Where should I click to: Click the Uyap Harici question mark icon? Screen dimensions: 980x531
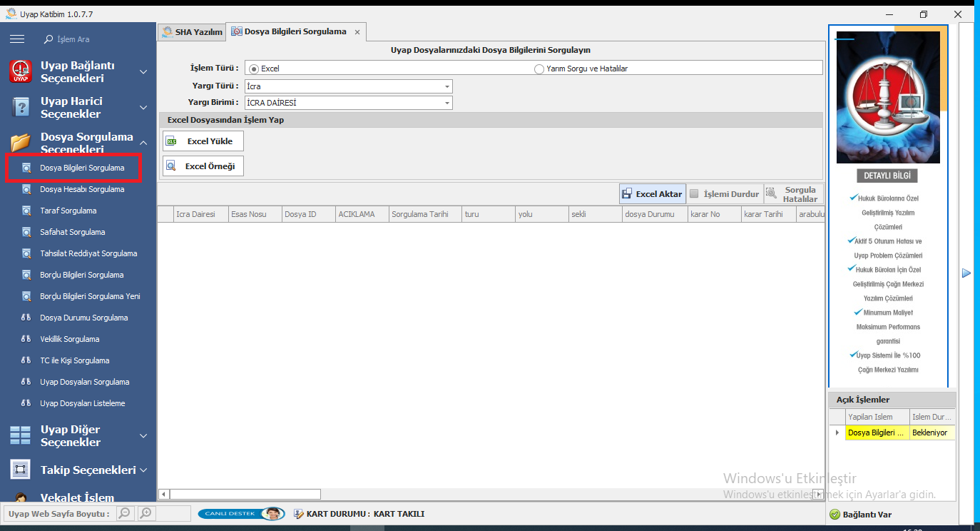tap(21, 107)
